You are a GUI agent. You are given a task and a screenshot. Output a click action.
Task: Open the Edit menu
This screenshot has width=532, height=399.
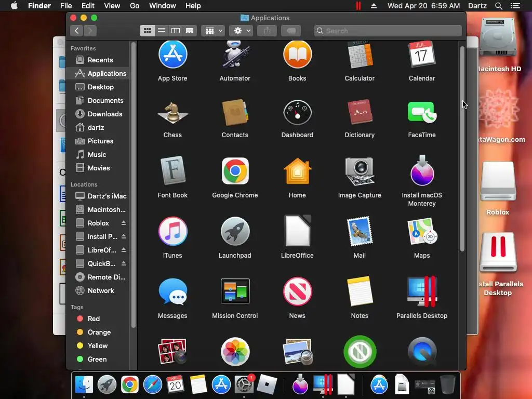(88, 6)
